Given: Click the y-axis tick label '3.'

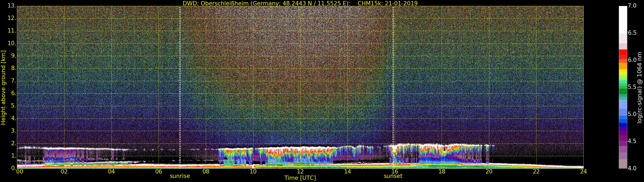Looking at the screenshot, I should [14, 131].
